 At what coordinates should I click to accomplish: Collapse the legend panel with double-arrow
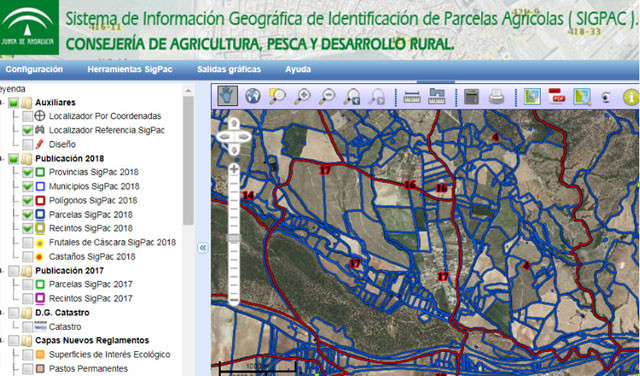[203, 248]
